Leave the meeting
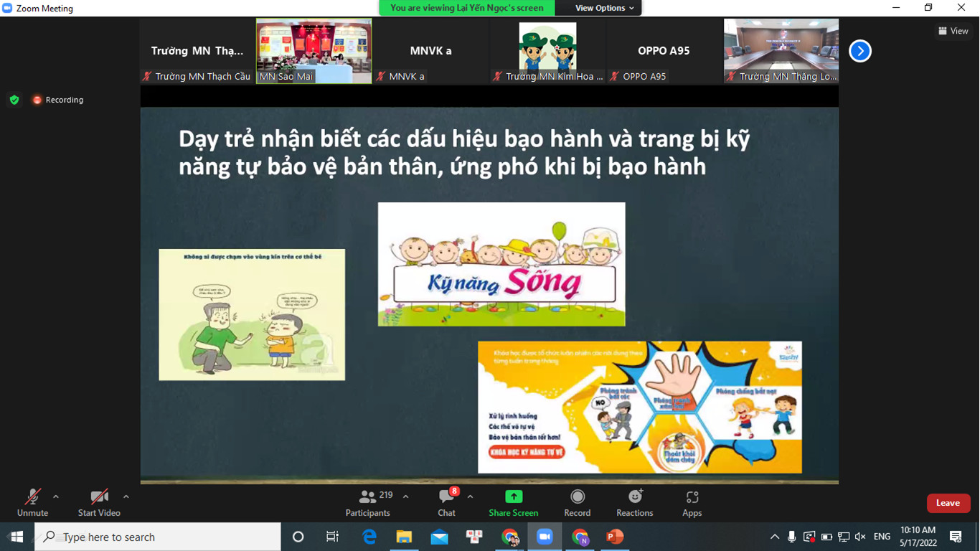This screenshot has height=551, width=980. (x=948, y=503)
